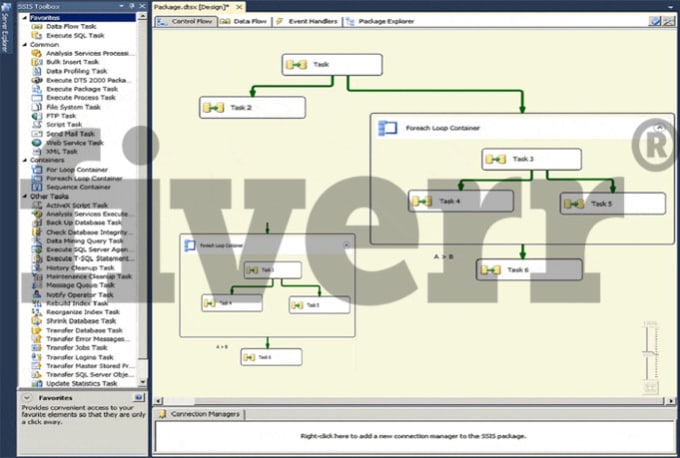Click the large Foreach Loop Container icon on canvas

388,128
